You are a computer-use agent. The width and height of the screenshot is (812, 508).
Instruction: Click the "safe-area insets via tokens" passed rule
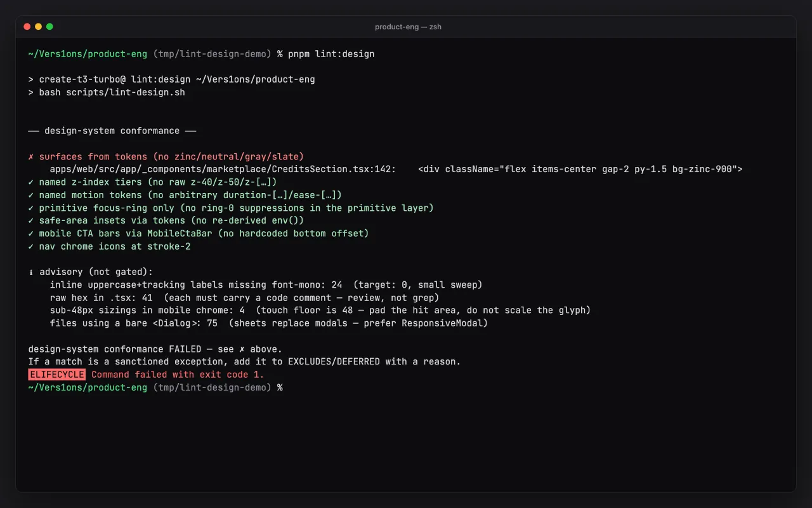click(x=171, y=220)
